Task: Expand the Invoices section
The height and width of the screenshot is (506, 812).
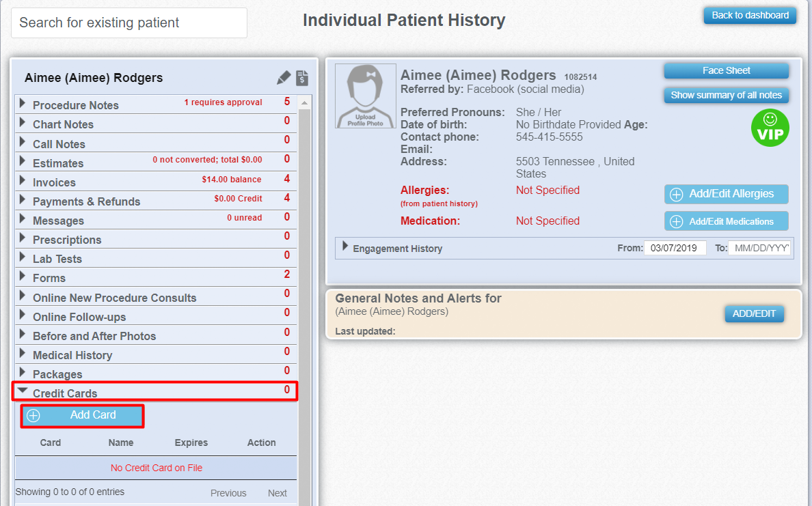Action: tap(23, 180)
